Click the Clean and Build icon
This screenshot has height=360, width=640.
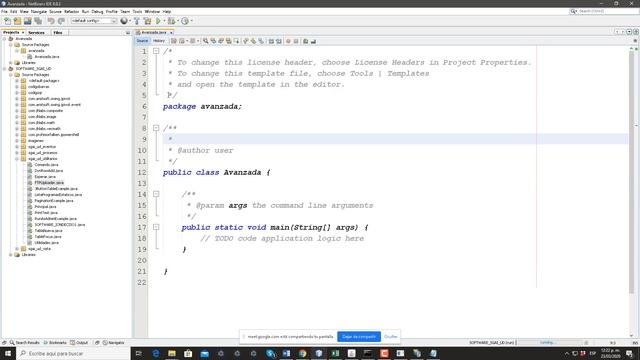point(147,21)
